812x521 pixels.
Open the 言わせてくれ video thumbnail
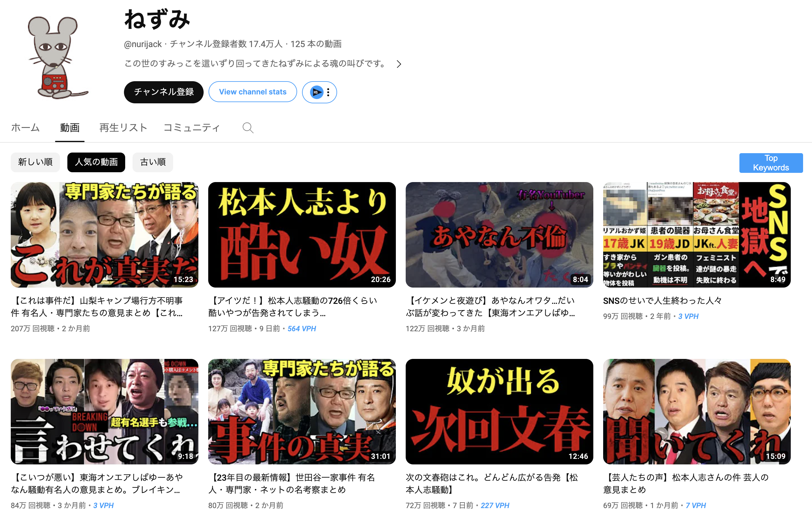coord(104,412)
